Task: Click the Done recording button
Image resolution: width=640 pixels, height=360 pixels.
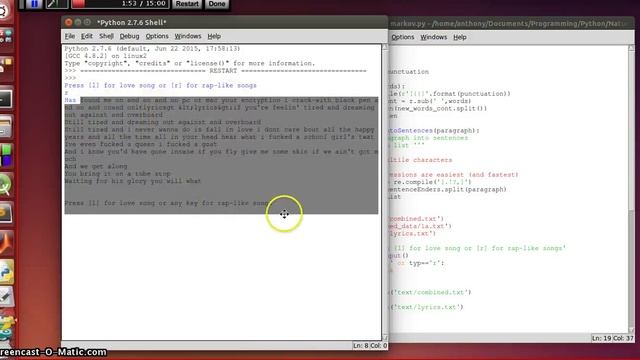Action: pyautogui.click(x=216, y=4)
